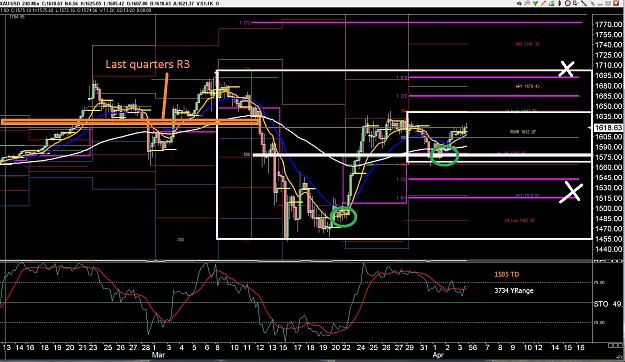Select the orange pencil drawing tool
This screenshot has height=362, width=625.
[x=543, y=3]
